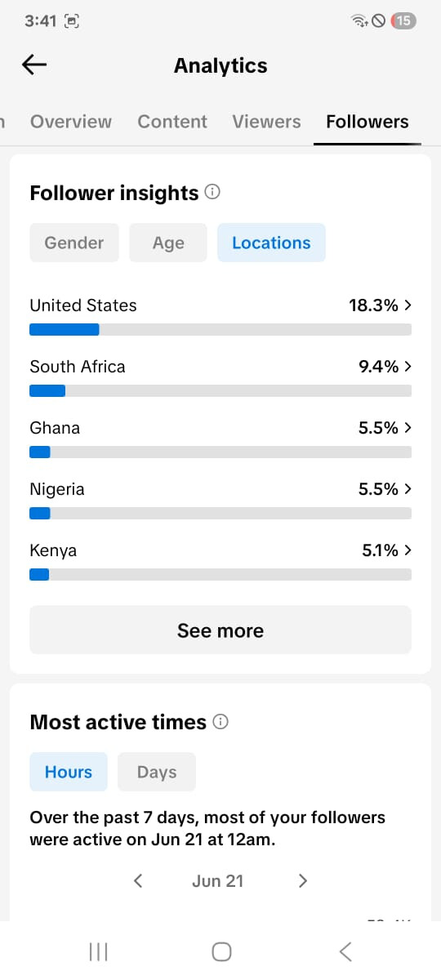Select the Gender filter chip
Image resolution: width=441 pixels, height=980 pixels.
pyautogui.click(x=74, y=243)
